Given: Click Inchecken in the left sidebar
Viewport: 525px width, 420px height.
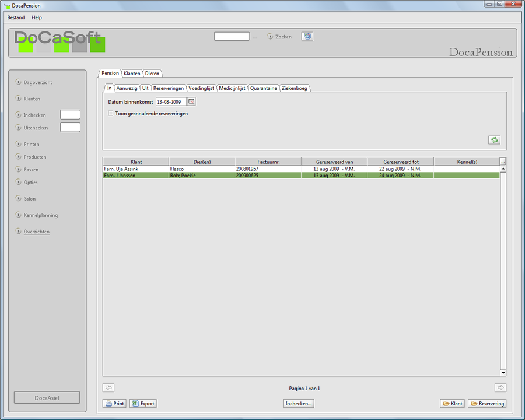Looking at the screenshot, I should pyautogui.click(x=34, y=116).
